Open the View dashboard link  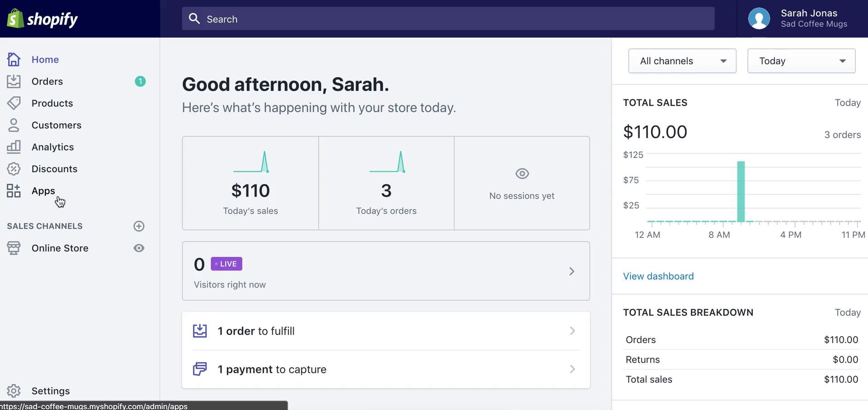click(x=658, y=276)
